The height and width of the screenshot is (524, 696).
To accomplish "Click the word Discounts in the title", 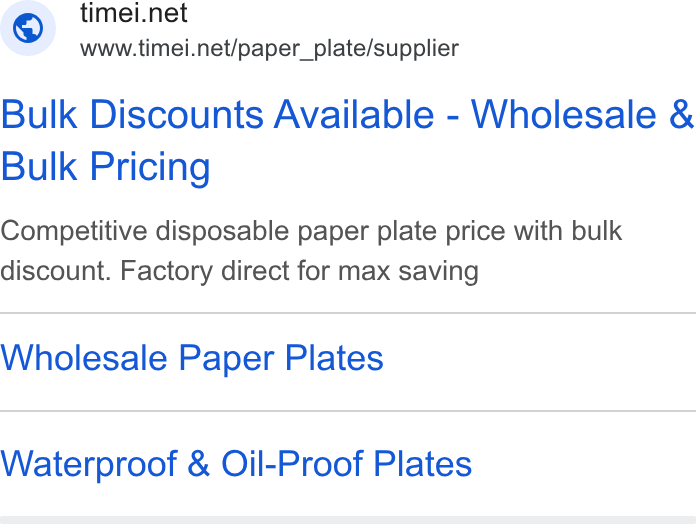I will pos(177,114).
